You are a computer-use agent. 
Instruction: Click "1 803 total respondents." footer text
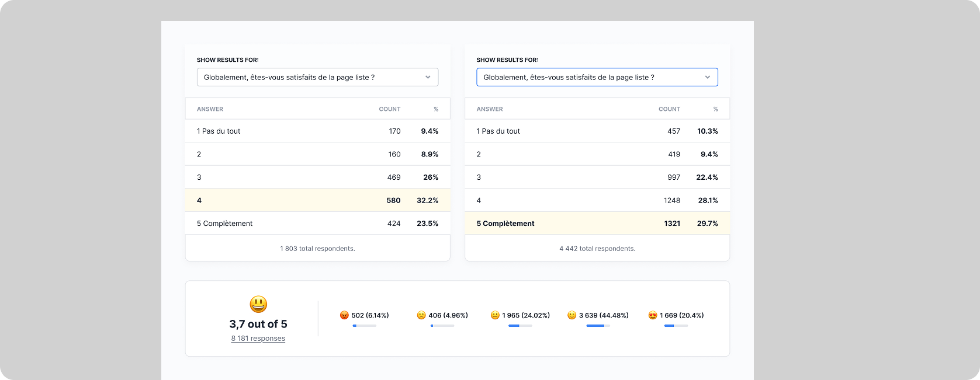(317, 249)
